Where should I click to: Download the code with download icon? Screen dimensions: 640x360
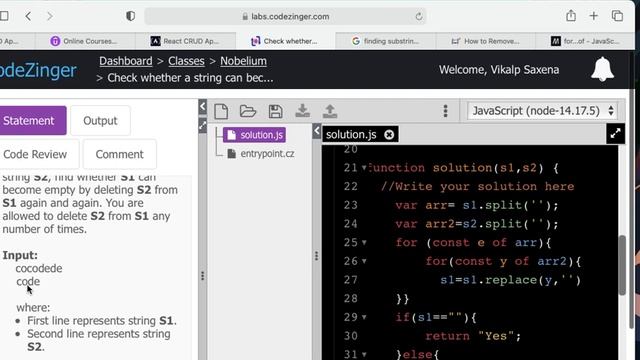pos(302,111)
